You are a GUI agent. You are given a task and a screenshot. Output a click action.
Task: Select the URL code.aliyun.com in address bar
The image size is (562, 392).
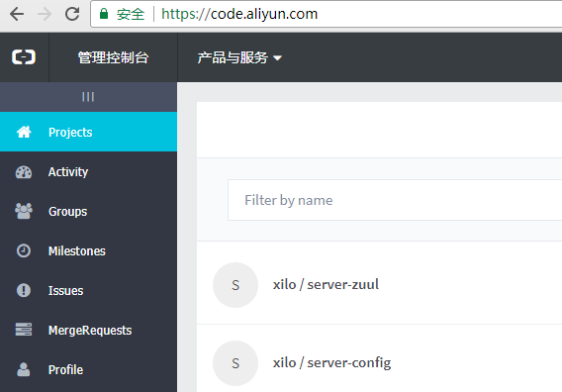tap(239, 14)
